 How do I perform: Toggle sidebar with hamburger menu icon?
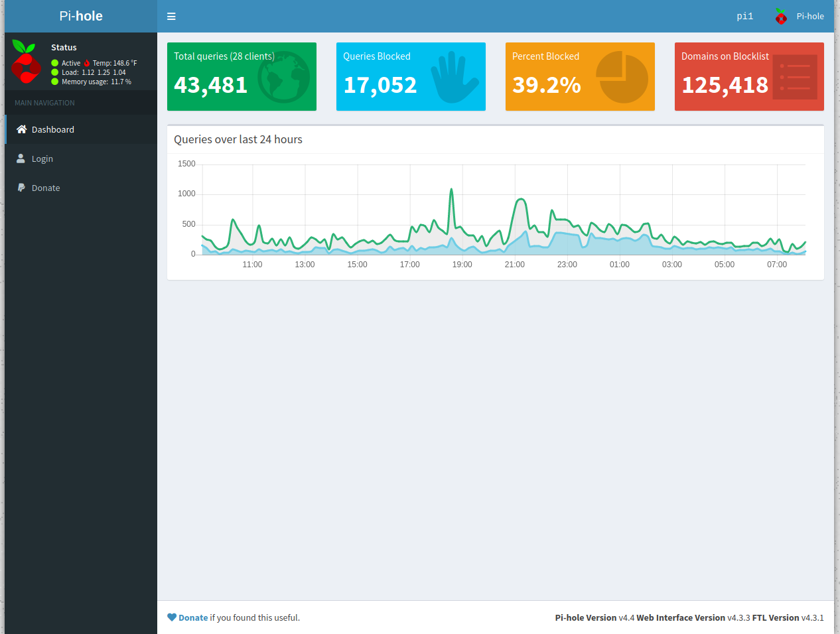click(171, 17)
